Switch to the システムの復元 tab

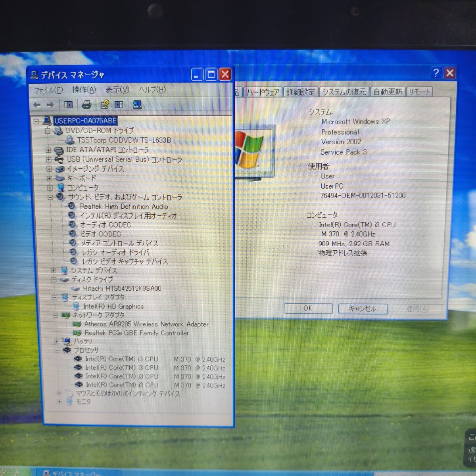[x=344, y=92]
